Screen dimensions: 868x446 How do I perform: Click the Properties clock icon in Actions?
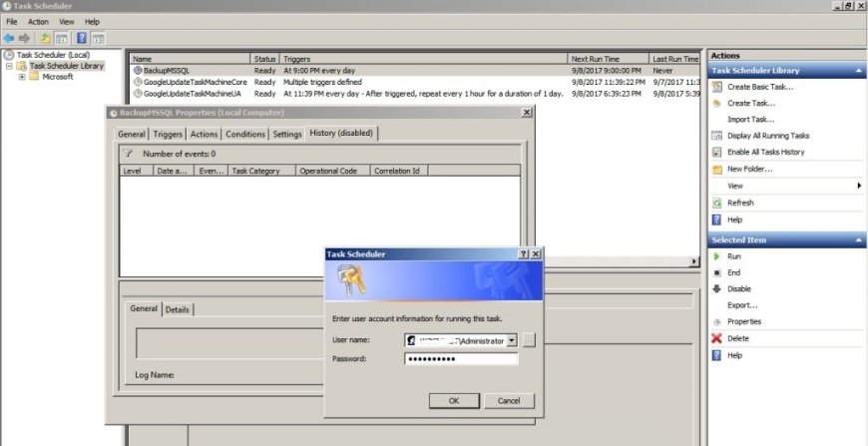pyautogui.click(x=717, y=322)
